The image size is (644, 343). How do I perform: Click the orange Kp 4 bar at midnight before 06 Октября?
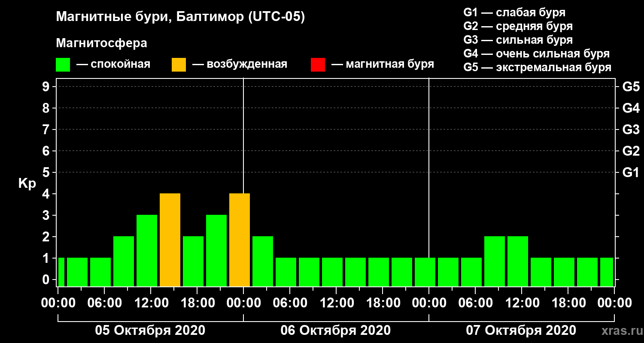[x=240, y=240]
